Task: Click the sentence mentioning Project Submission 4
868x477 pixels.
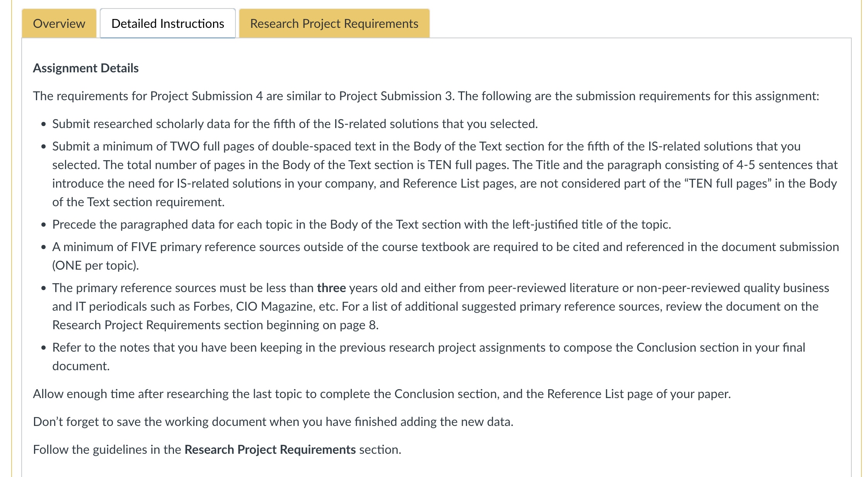Action: tap(232, 96)
